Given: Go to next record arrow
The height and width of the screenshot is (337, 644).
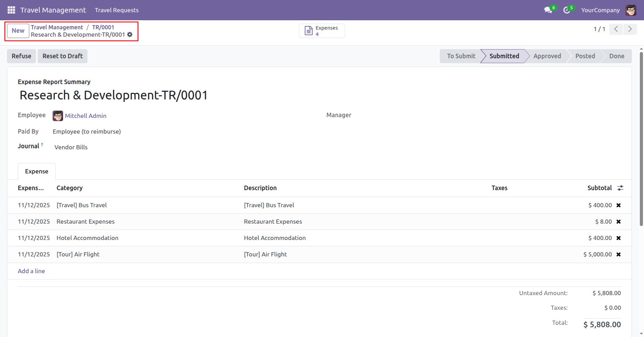Looking at the screenshot, I should [x=630, y=29].
